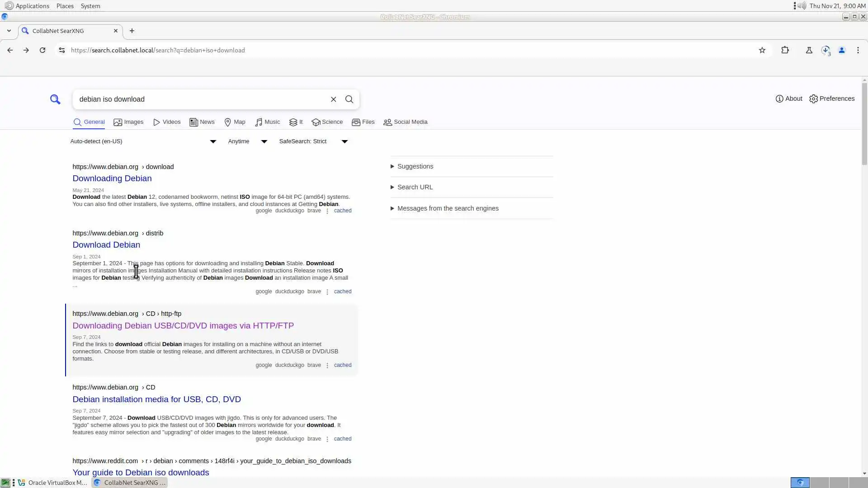Open the language Auto-detect dropdown

click(143, 141)
